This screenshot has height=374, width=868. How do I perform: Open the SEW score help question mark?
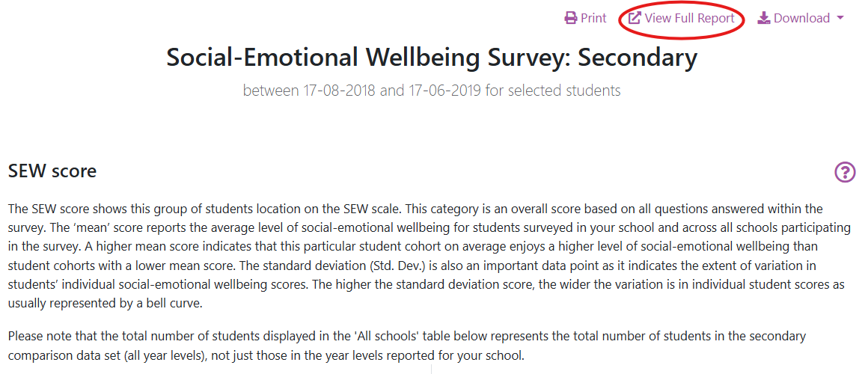tap(845, 172)
